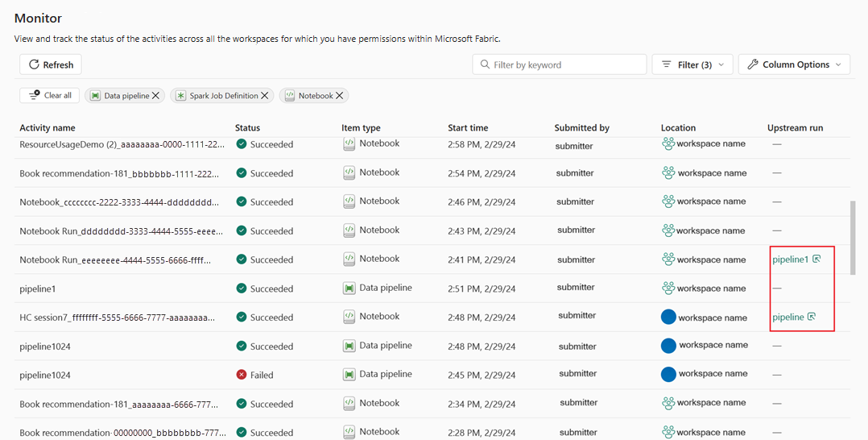Sort by the Status column header
Image resolution: width=868 pixels, height=440 pixels.
tap(247, 127)
